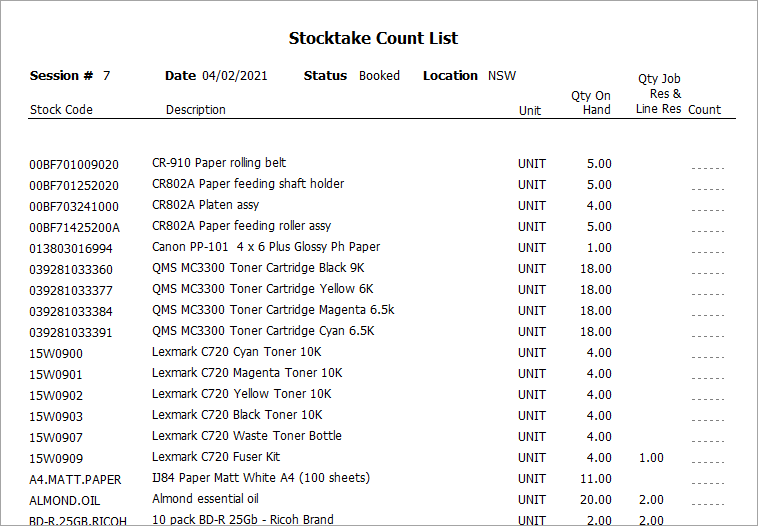Click the Qty On Hand column header
758x526 pixels.
(x=591, y=102)
